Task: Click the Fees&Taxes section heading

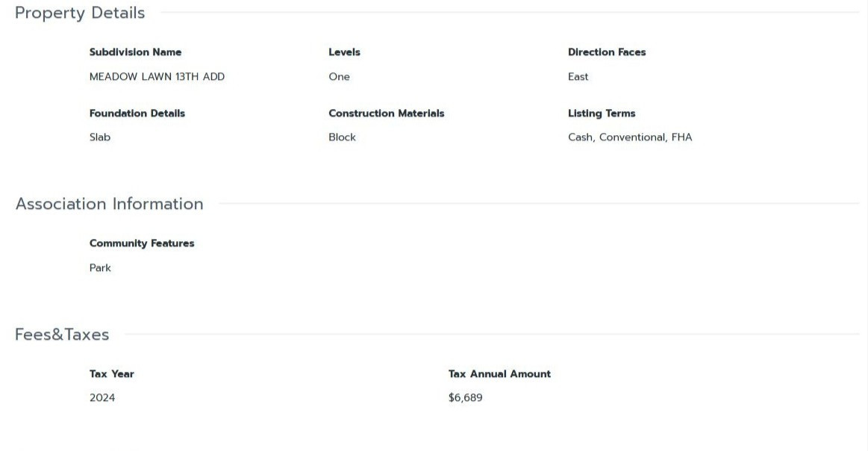Action: point(62,335)
